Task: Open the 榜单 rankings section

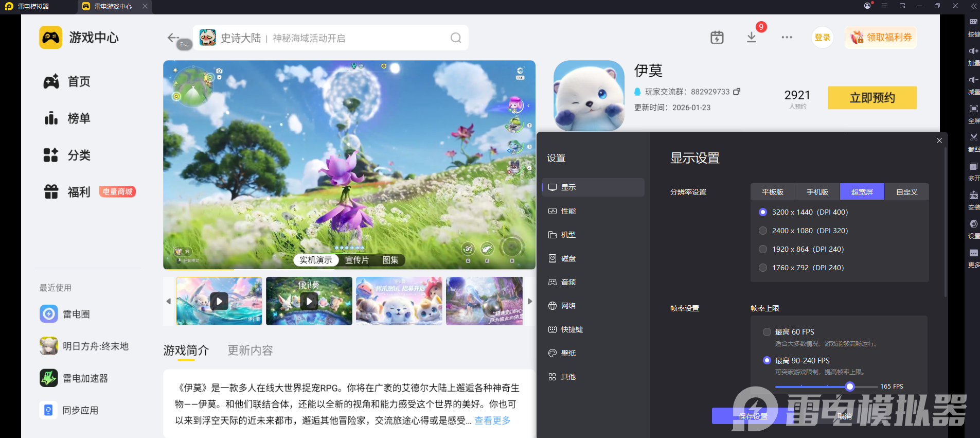Action: click(67, 118)
